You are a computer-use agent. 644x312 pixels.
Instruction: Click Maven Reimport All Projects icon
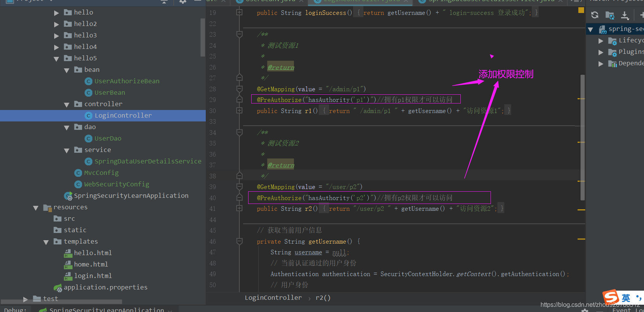[x=595, y=15]
